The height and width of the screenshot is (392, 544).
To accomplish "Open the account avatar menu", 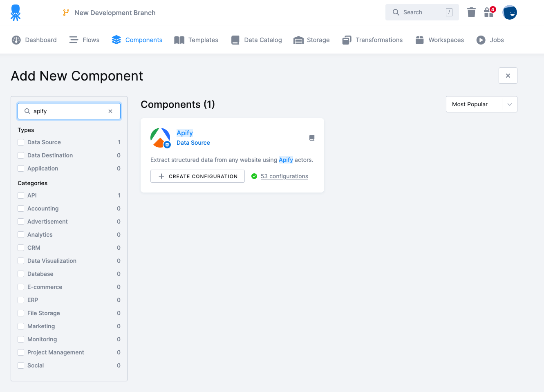I will click(x=510, y=12).
